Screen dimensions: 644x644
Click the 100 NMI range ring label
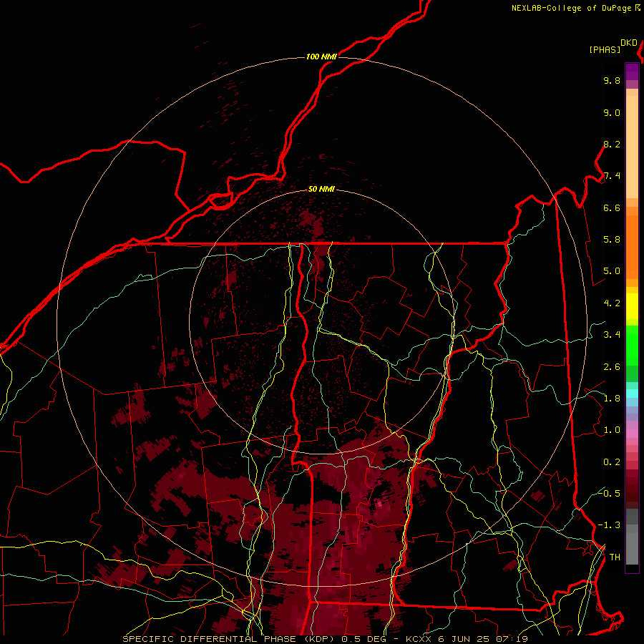point(321,57)
